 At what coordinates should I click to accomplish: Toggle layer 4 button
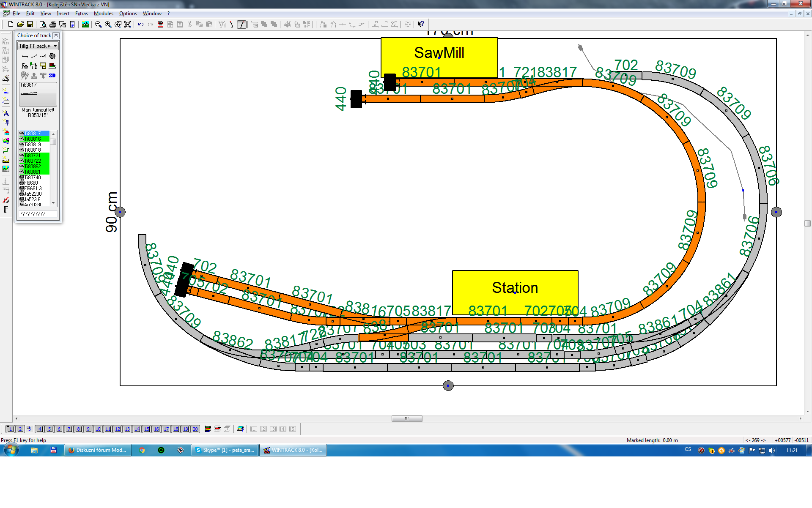(x=39, y=429)
